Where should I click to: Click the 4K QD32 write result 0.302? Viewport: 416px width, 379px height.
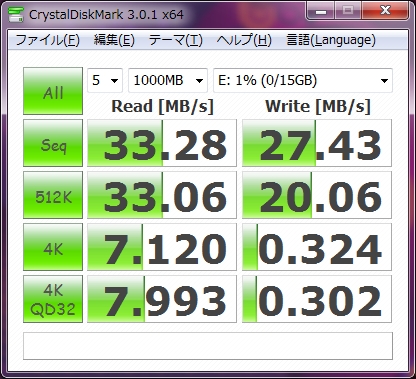tap(317, 299)
